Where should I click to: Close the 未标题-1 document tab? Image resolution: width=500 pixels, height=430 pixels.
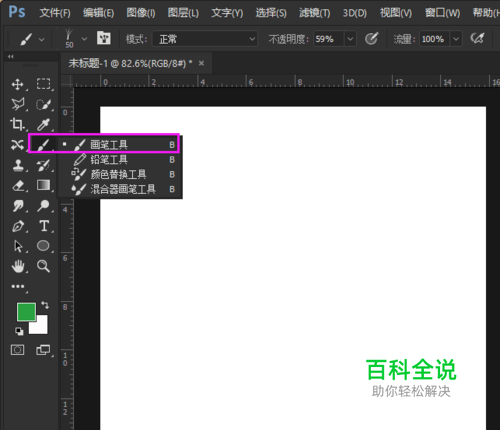coord(201,63)
